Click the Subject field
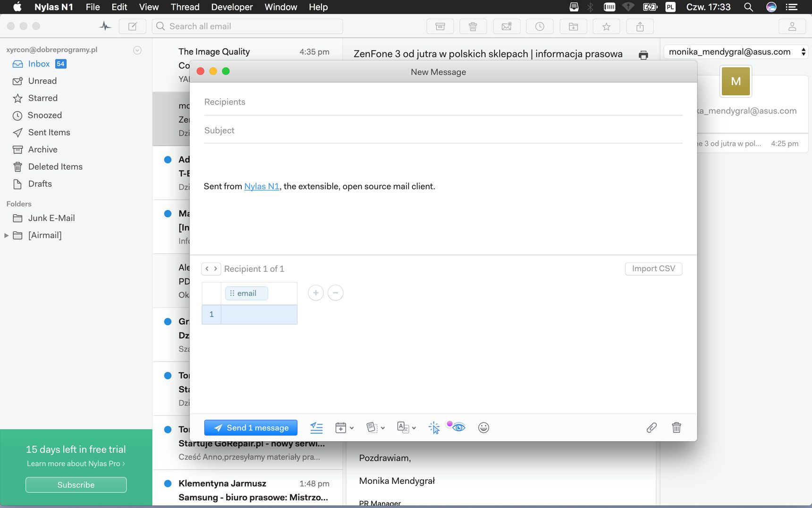The image size is (812, 508). (x=443, y=130)
